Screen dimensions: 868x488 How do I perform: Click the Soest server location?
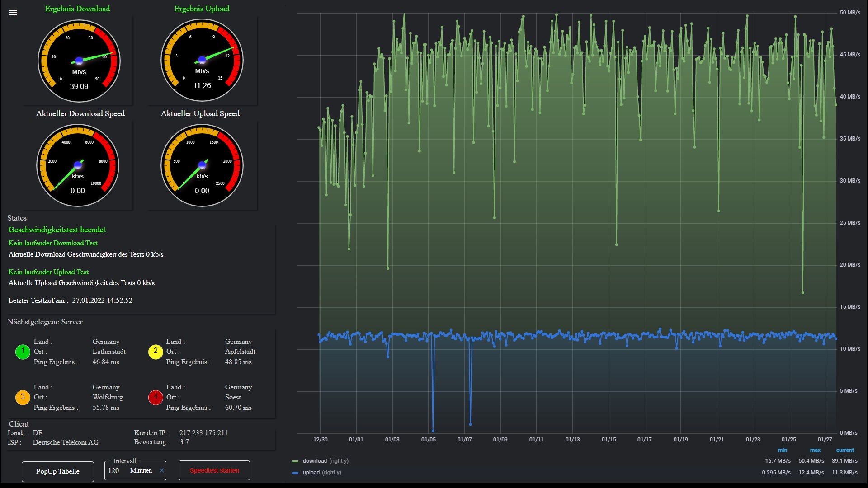233,397
